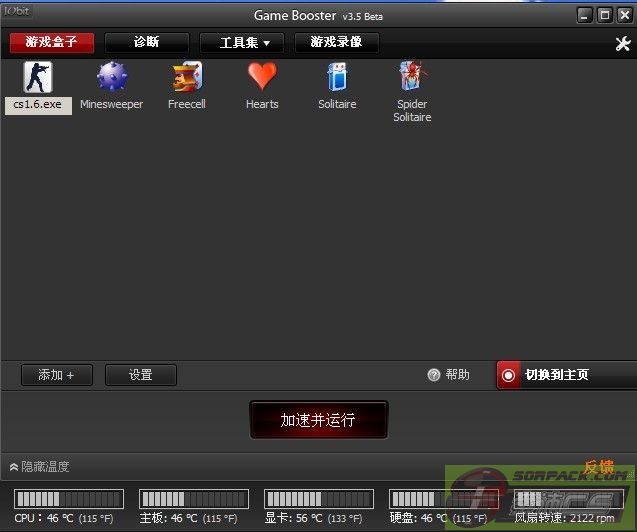
Task: Go to the 游戏录像 tab
Action: click(337, 43)
